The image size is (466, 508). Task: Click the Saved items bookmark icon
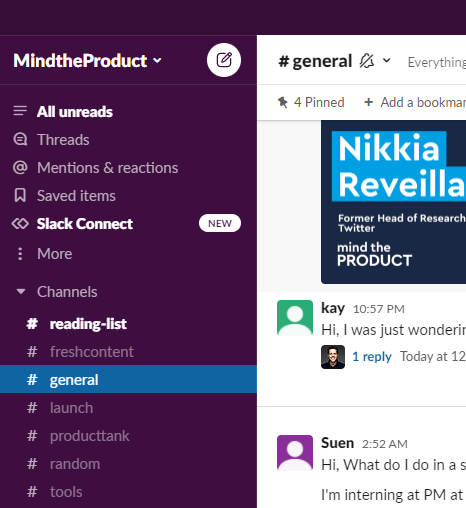[20, 195]
